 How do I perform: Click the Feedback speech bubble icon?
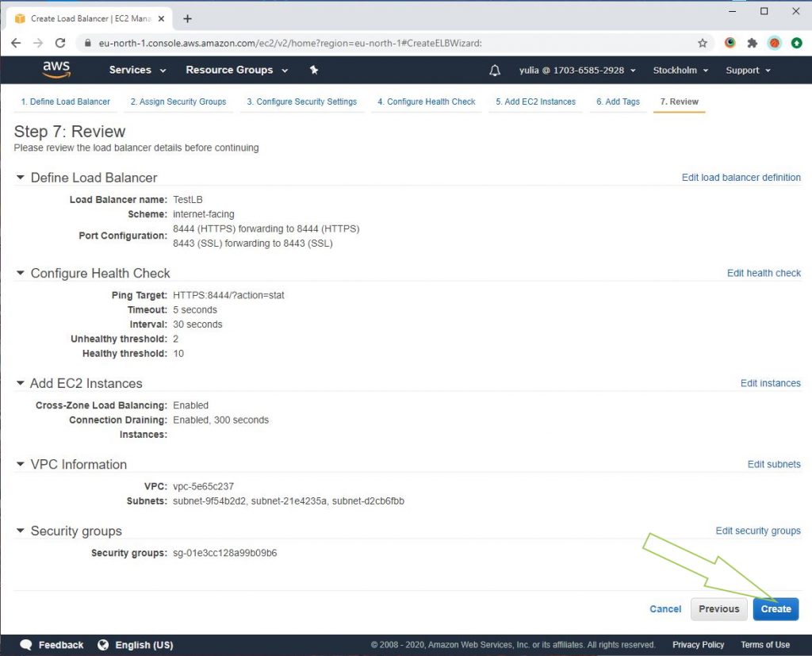(x=26, y=645)
